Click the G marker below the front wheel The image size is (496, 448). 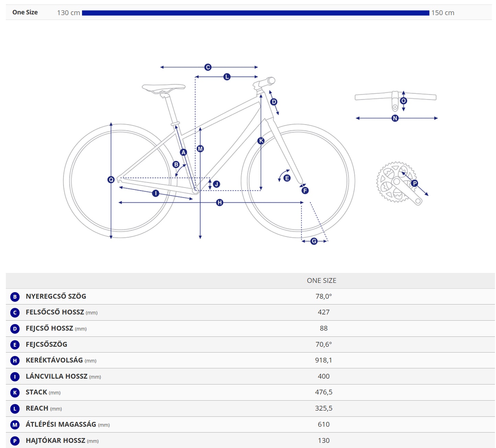tap(314, 241)
